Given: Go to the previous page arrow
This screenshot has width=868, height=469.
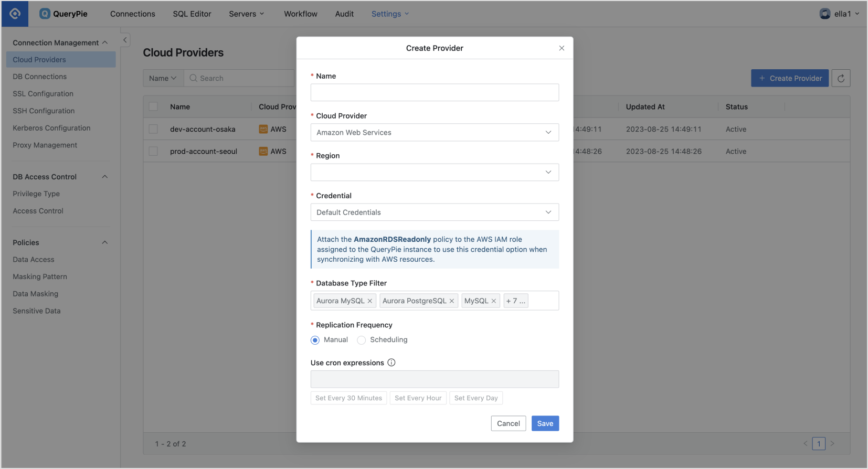Looking at the screenshot, I should click(806, 443).
